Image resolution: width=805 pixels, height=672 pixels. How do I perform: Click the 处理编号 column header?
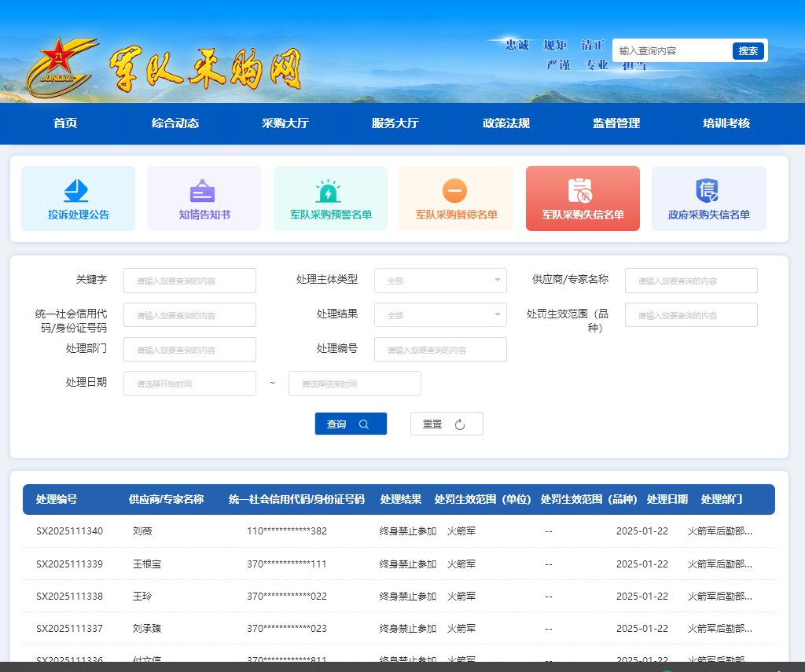tap(57, 499)
